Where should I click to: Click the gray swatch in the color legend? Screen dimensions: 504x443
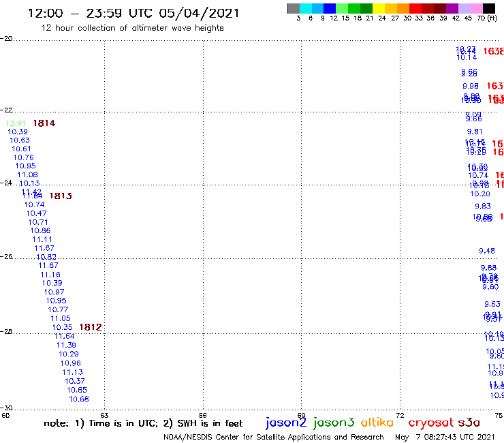click(294, 8)
